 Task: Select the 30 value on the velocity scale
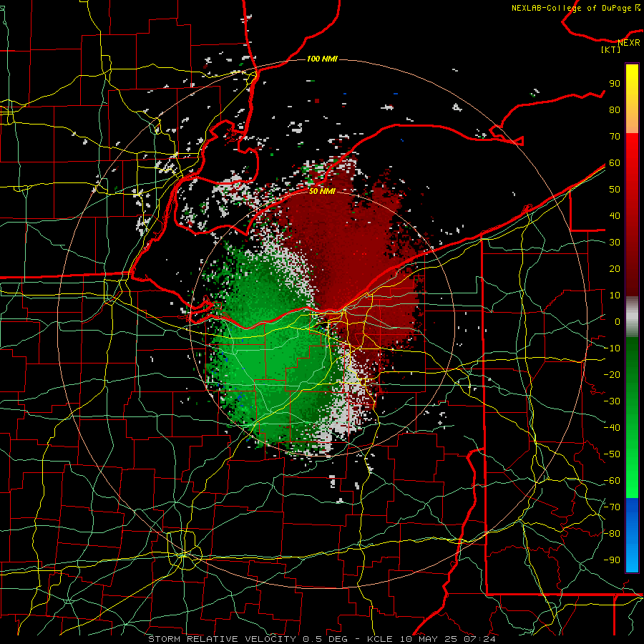click(615, 243)
